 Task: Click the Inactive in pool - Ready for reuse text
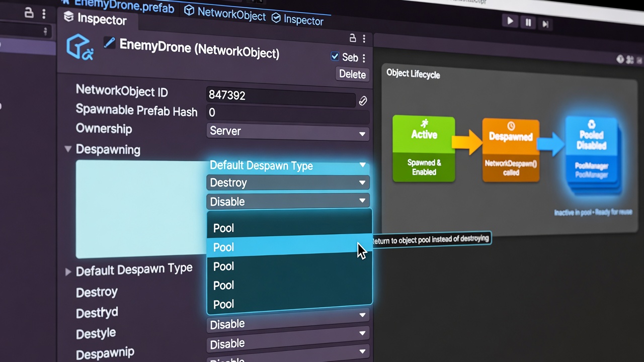(593, 212)
